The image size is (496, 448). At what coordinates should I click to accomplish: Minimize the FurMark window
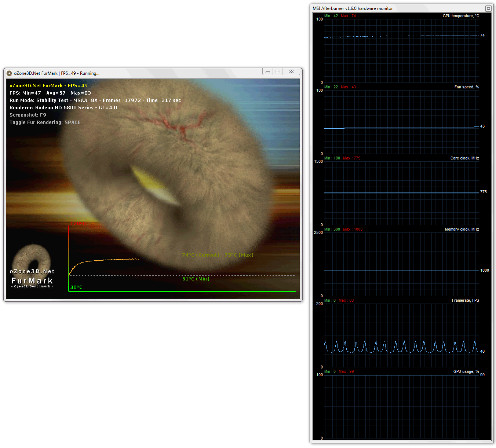[x=268, y=72]
